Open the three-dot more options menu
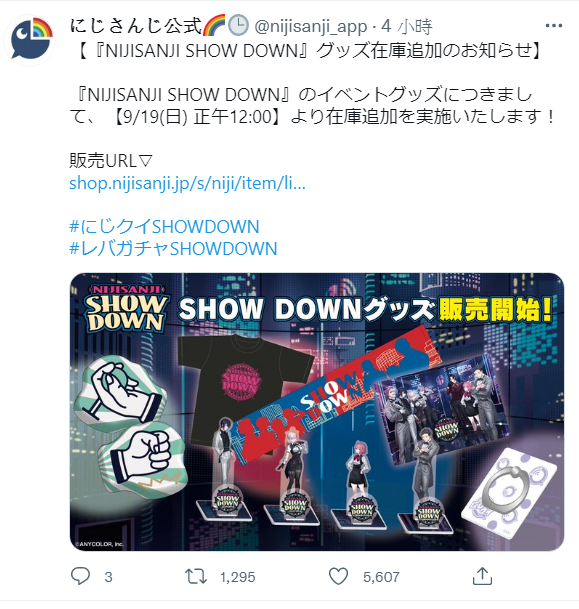 click(x=553, y=26)
